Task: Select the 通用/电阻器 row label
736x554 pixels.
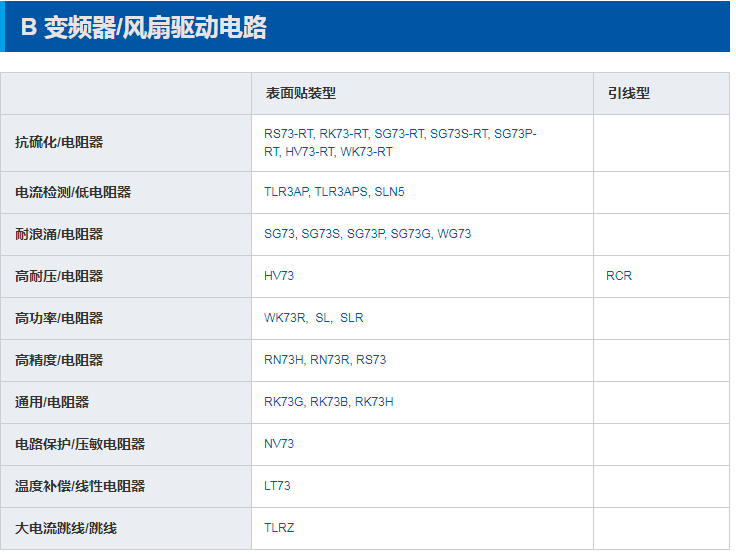Action: click(x=52, y=402)
